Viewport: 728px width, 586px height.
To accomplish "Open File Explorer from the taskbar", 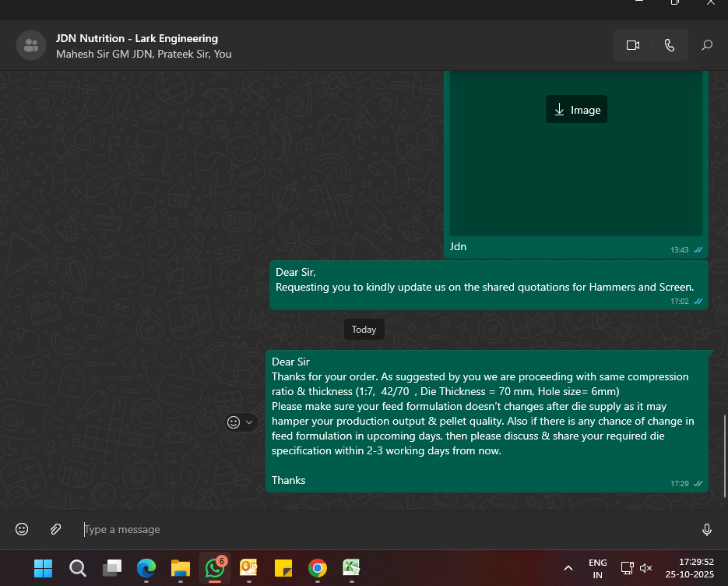I will pos(181,568).
